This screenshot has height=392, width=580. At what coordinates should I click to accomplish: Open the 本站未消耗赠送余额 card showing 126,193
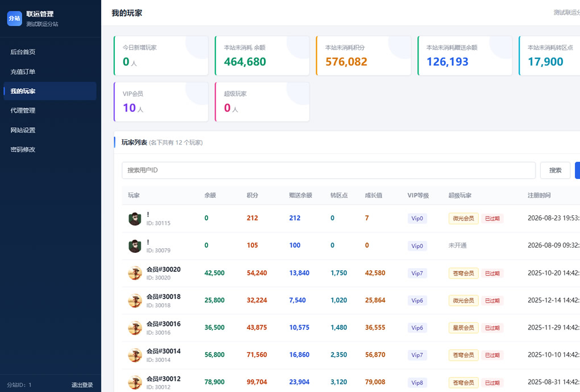tap(465, 56)
